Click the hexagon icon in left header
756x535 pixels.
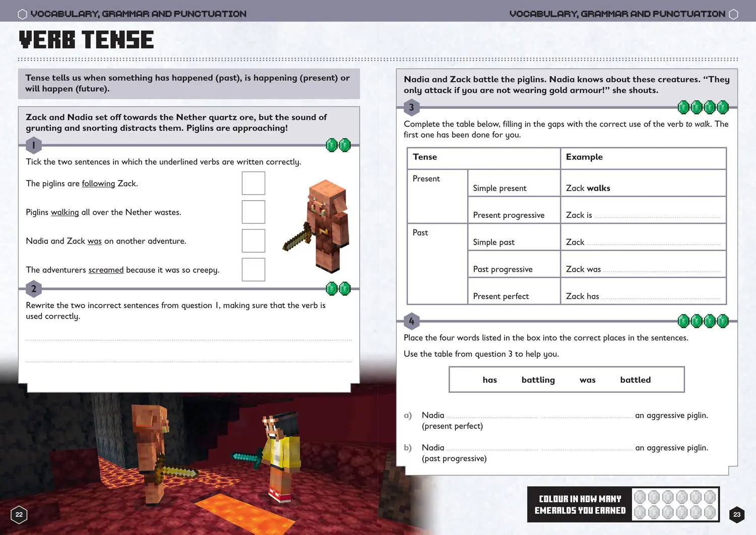pyautogui.click(x=22, y=14)
